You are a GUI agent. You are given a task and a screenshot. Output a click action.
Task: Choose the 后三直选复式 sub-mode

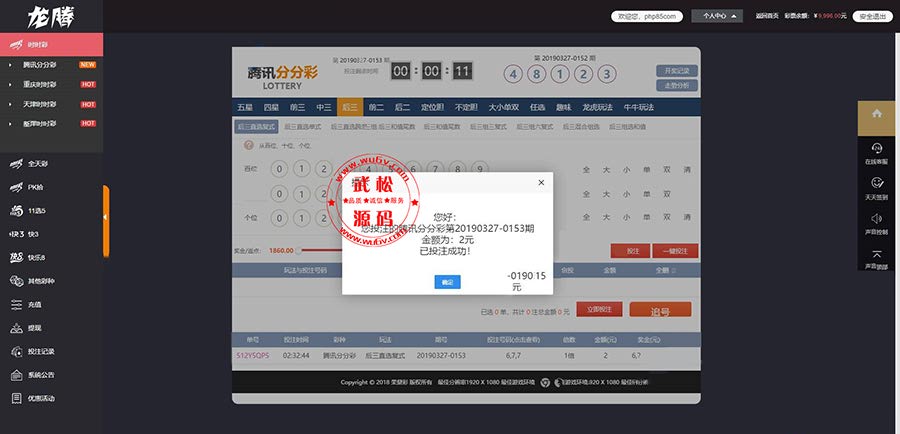pyautogui.click(x=256, y=126)
